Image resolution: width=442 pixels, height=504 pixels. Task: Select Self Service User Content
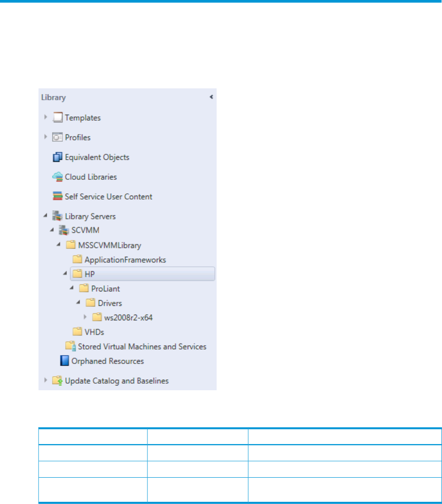point(109,196)
